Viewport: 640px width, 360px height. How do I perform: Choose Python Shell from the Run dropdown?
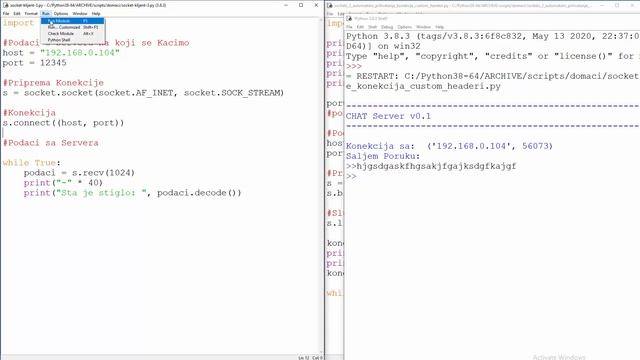pyautogui.click(x=72, y=40)
